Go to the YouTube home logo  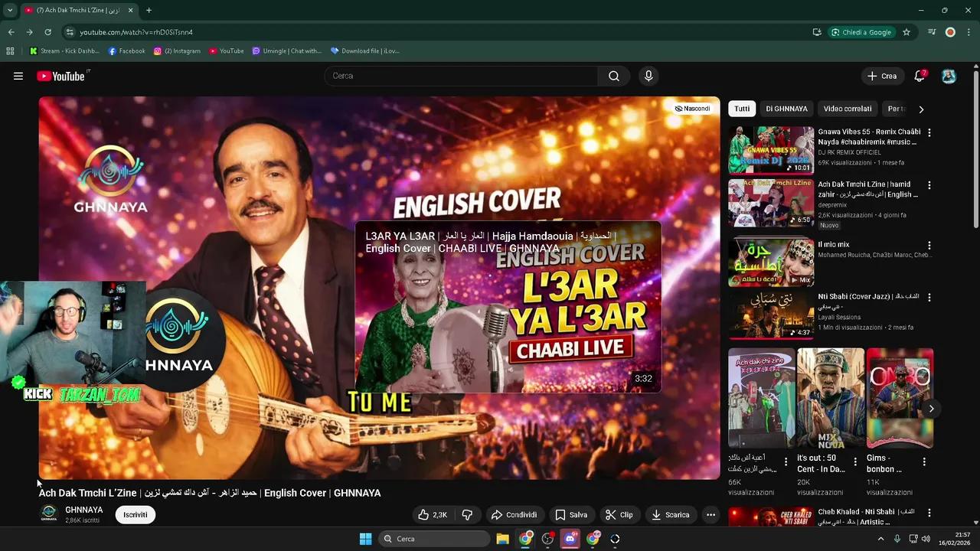(x=60, y=76)
